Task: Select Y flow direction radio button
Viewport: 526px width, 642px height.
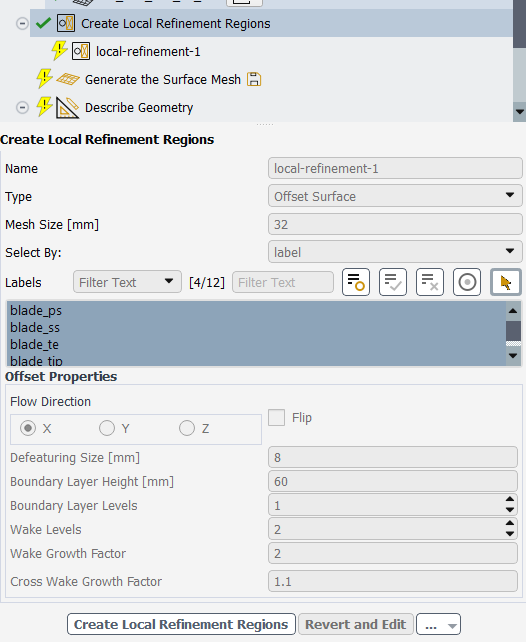Action: 107,428
